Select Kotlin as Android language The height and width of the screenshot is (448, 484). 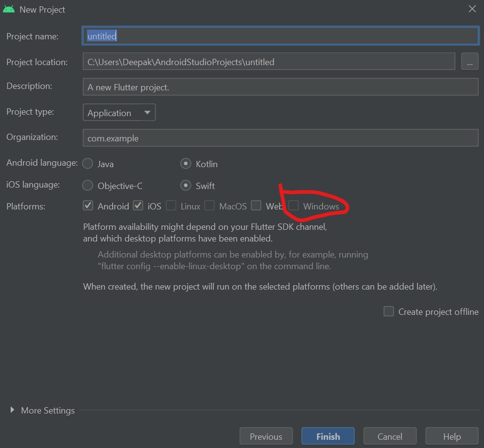pyautogui.click(x=186, y=164)
